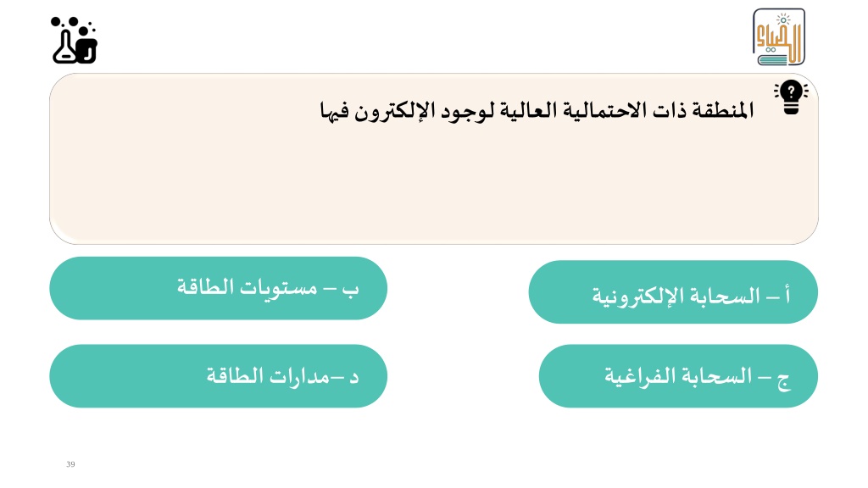
Task: Select option د – مدارات الطاقة
Action: (218, 376)
